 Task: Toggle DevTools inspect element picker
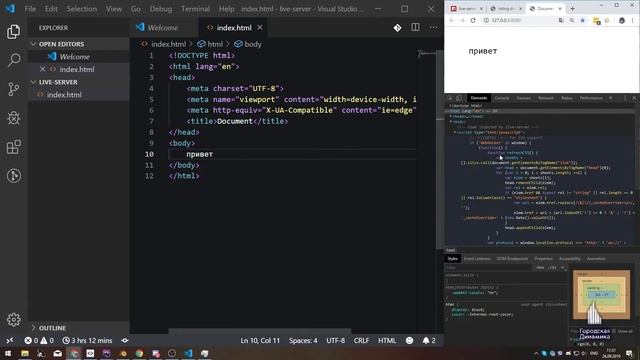click(450, 98)
